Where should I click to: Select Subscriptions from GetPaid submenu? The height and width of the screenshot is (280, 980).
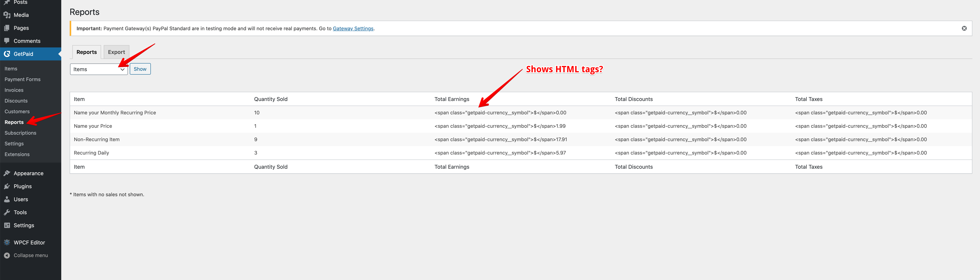tap(20, 133)
